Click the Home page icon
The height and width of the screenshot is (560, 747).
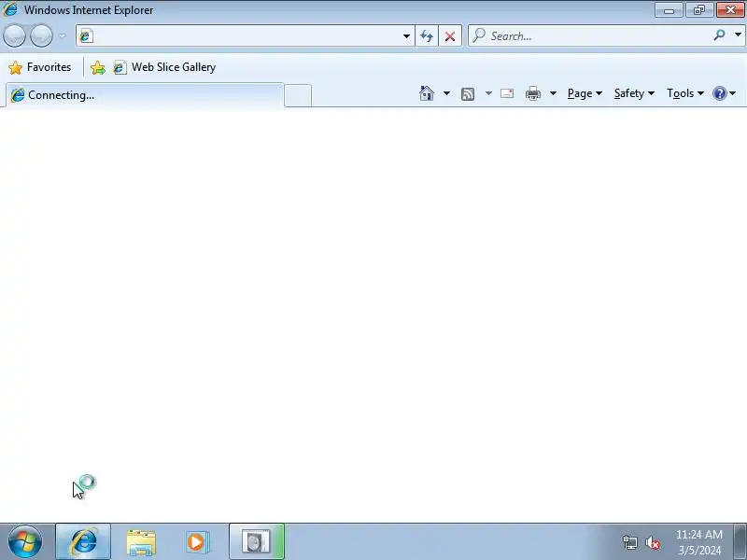(x=427, y=93)
